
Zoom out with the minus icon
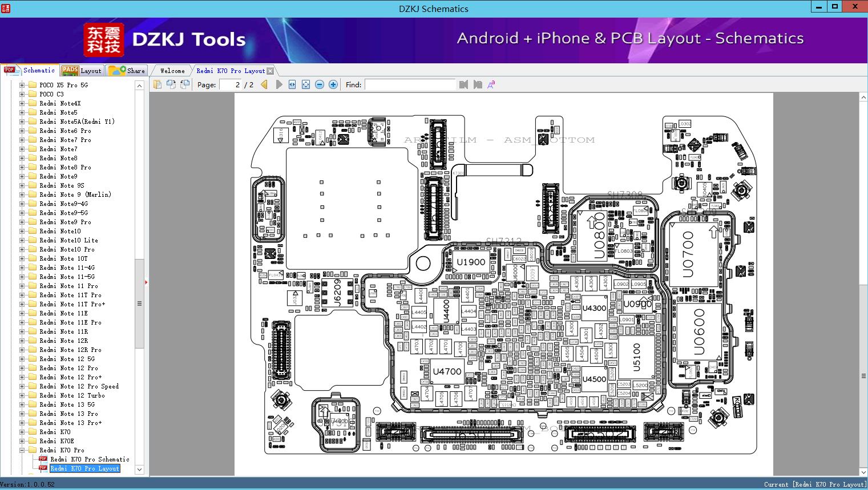[320, 84]
